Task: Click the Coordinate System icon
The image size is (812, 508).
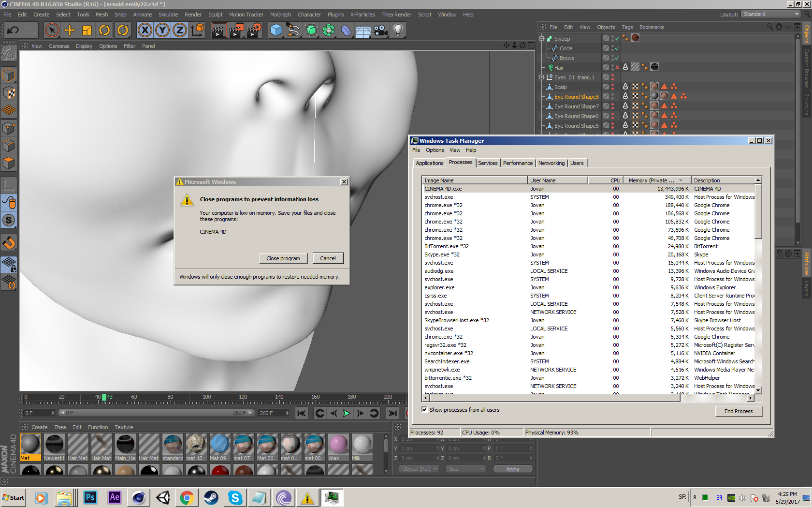Action: tap(198, 30)
